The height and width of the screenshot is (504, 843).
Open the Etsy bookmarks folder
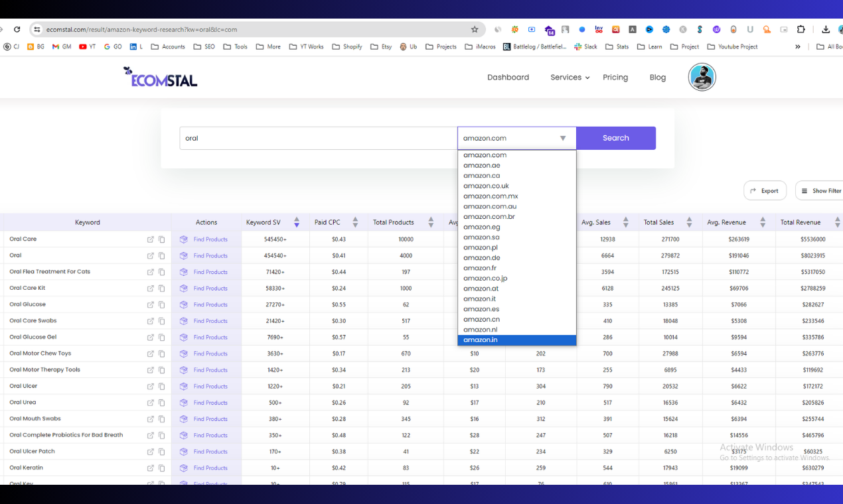coord(382,46)
